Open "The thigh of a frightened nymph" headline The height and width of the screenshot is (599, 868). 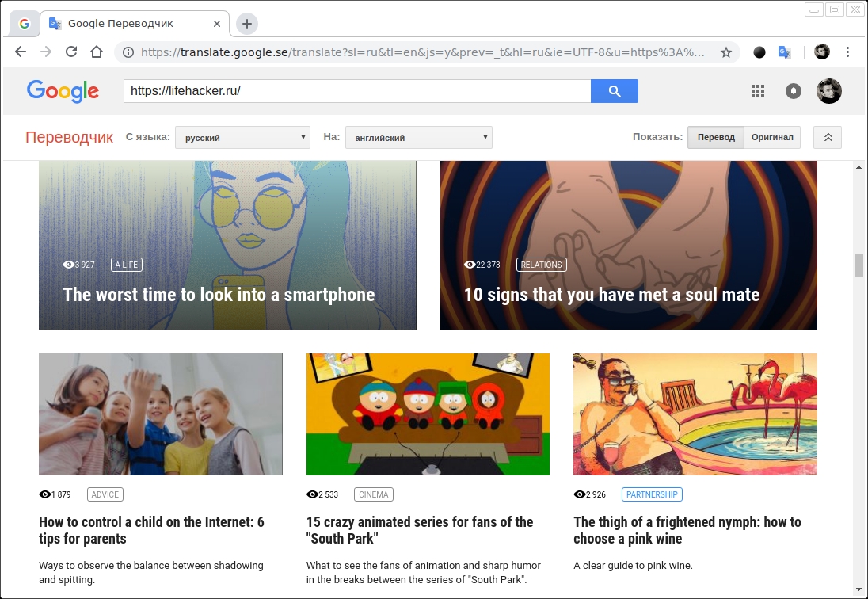pos(687,530)
